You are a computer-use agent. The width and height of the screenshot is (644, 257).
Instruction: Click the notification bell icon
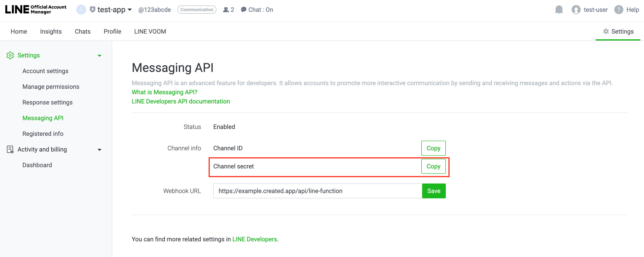click(559, 10)
